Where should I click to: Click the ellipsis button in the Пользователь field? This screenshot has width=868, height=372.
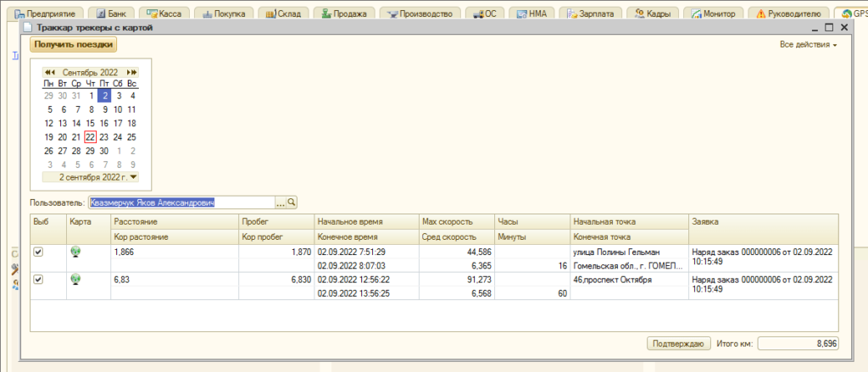280,203
